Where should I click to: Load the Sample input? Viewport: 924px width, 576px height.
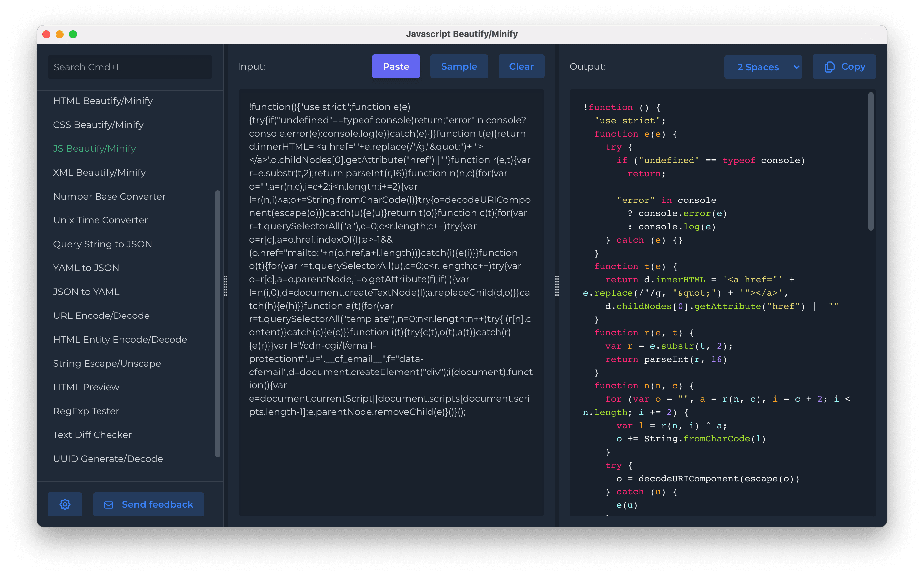click(459, 66)
